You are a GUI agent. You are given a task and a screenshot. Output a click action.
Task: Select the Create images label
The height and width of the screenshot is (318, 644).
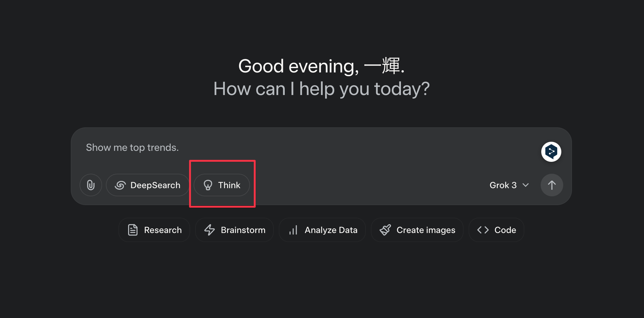426,230
